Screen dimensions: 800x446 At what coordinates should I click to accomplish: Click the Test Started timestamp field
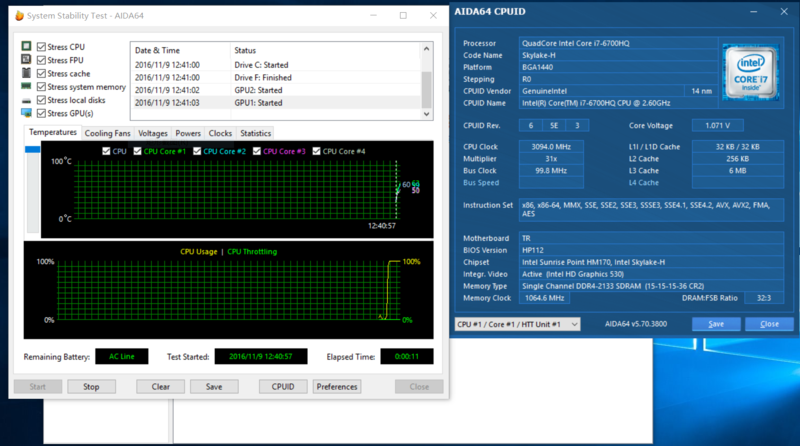click(261, 357)
